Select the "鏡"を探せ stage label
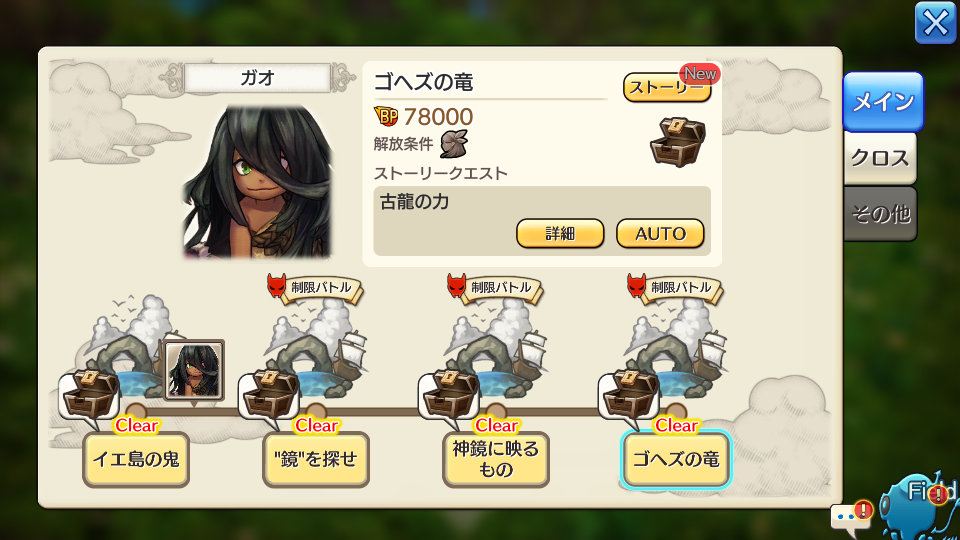This screenshot has width=960, height=540. click(x=316, y=459)
